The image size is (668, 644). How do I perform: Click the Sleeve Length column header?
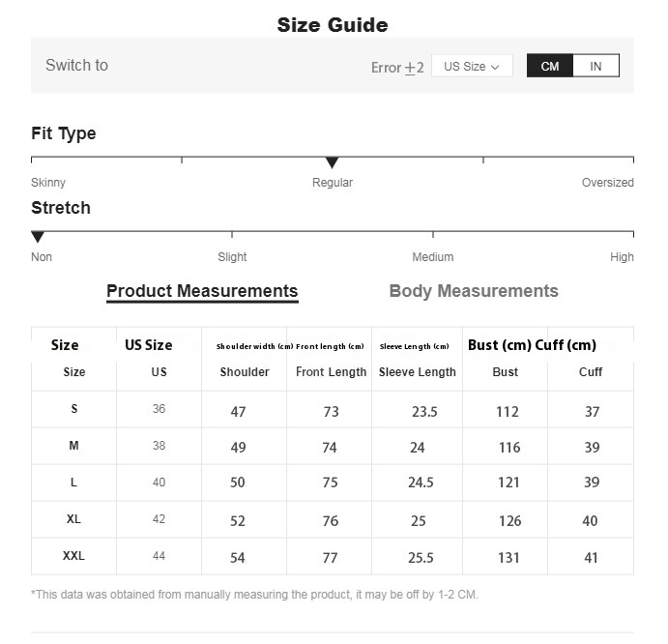click(418, 372)
